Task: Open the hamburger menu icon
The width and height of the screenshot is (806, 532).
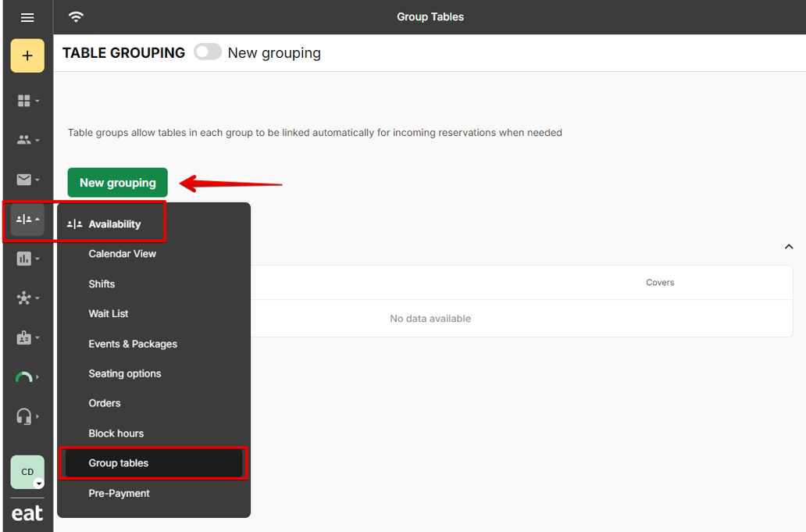Action: pos(27,17)
